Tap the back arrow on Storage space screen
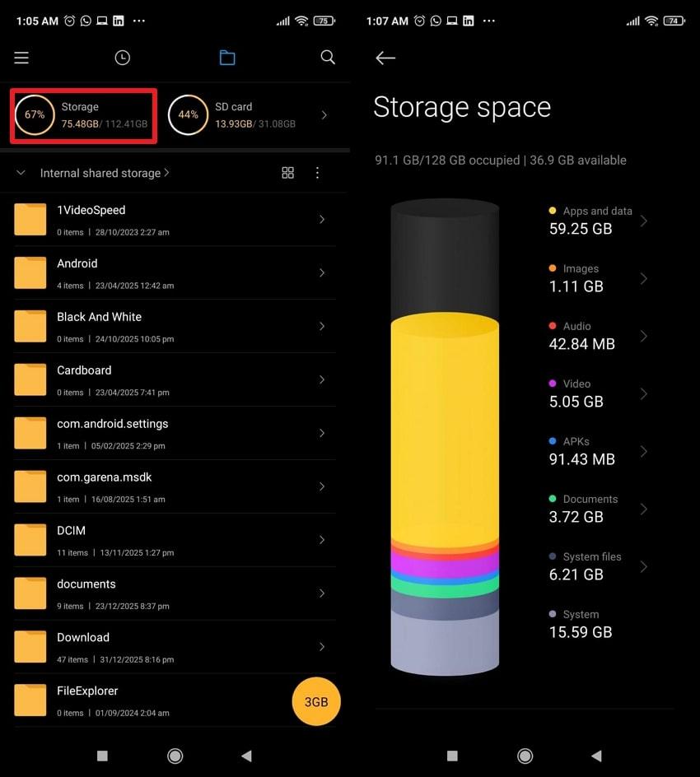Image resolution: width=700 pixels, height=777 pixels. [385, 58]
